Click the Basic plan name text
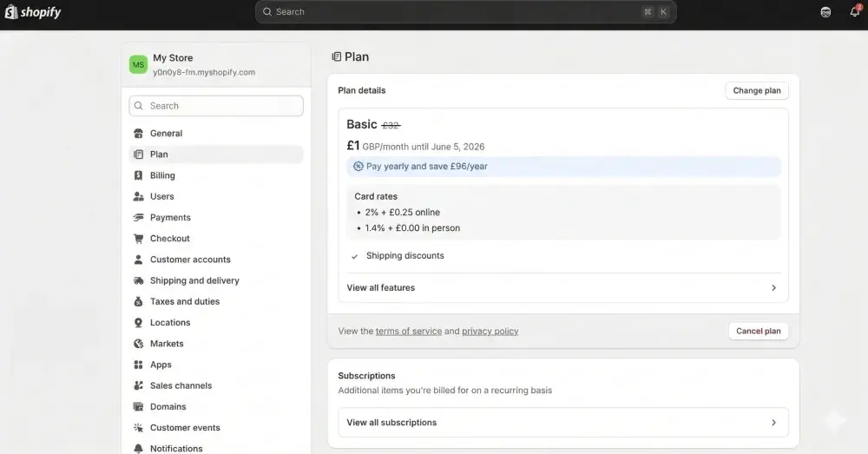The width and height of the screenshot is (868, 454). [x=361, y=125]
